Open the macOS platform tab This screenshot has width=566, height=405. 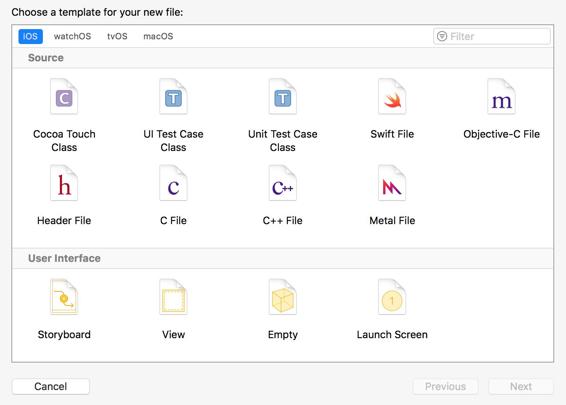click(158, 36)
